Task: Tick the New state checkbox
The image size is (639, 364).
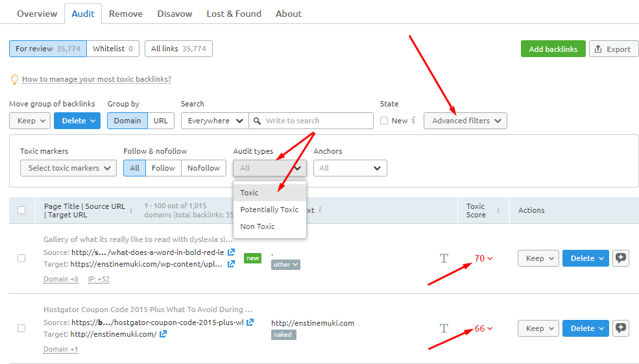Action: (384, 121)
